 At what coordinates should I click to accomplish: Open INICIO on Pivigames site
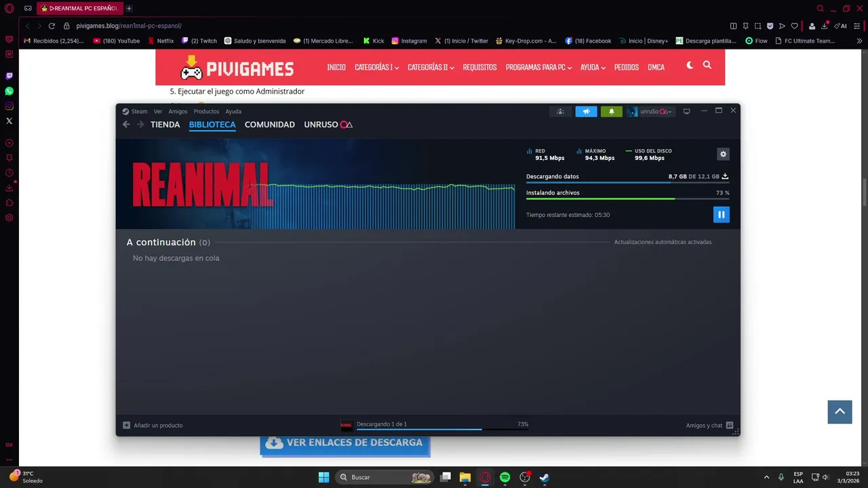pyautogui.click(x=336, y=67)
